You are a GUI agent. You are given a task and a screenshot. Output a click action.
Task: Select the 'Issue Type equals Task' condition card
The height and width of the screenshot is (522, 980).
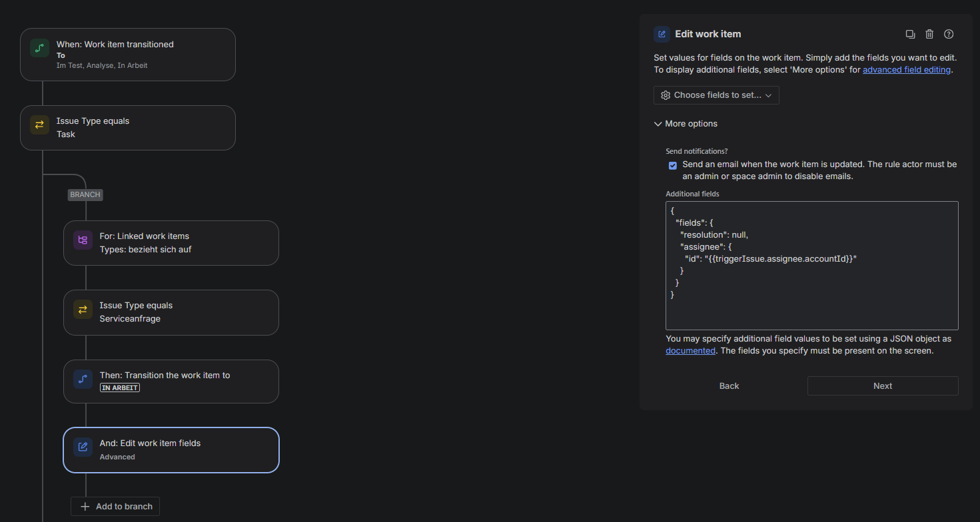pos(128,128)
